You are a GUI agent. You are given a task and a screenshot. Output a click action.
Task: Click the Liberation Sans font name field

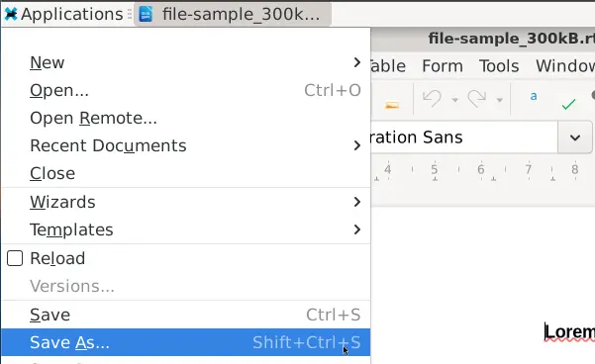tap(464, 137)
